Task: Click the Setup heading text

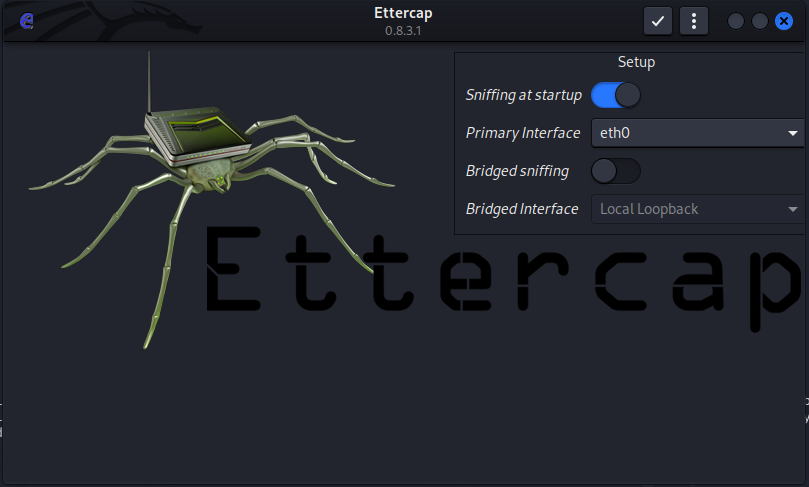Action: click(636, 62)
